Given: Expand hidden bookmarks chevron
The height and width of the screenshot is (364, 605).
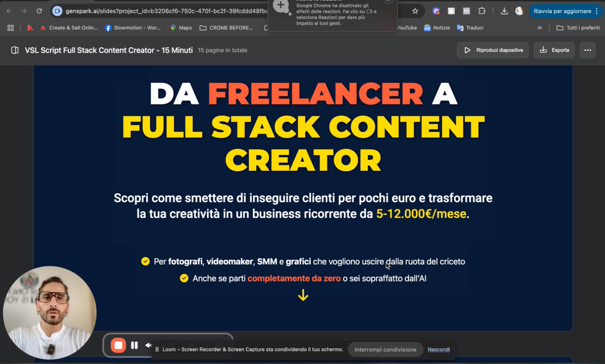Looking at the screenshot, I should click(x=540, y=28).
